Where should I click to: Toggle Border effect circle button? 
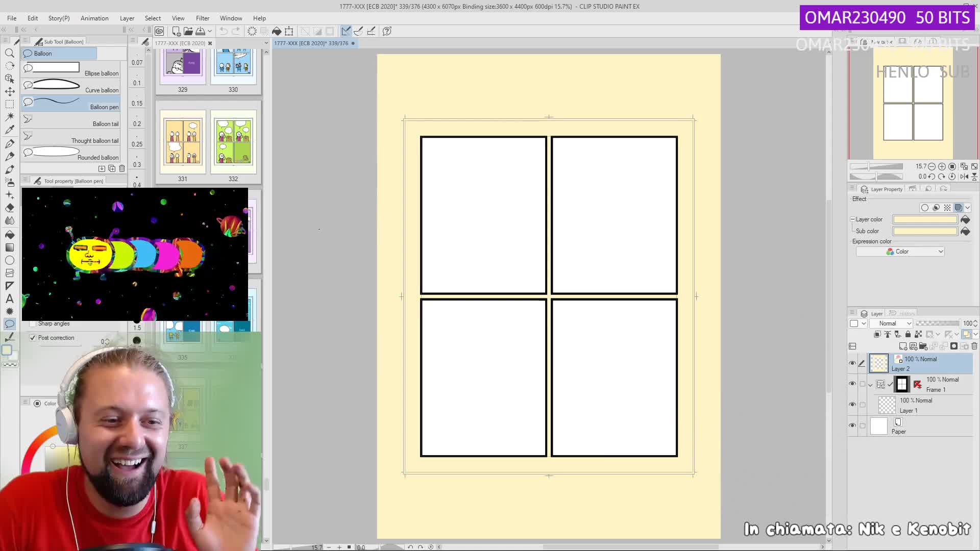925,208
